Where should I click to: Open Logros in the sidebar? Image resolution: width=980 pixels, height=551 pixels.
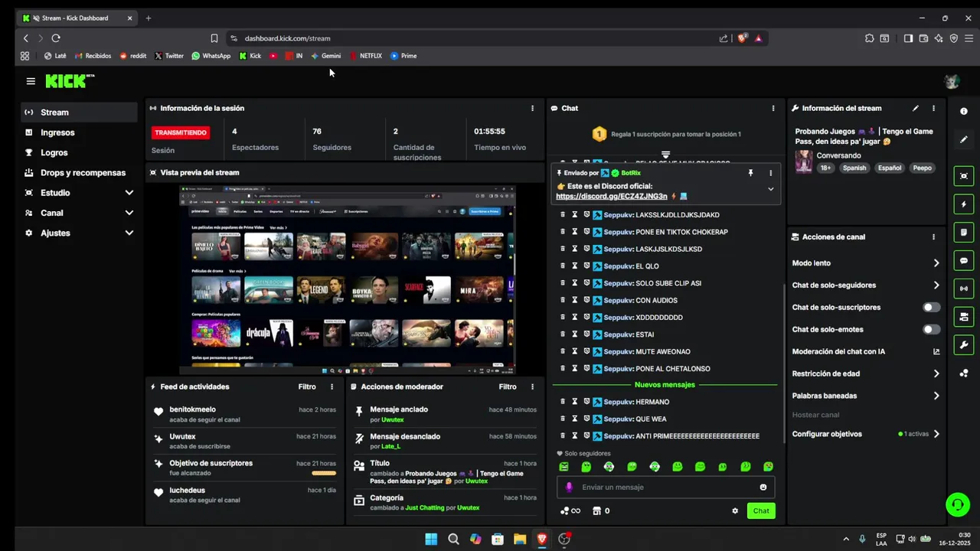(x=80, y=152)
